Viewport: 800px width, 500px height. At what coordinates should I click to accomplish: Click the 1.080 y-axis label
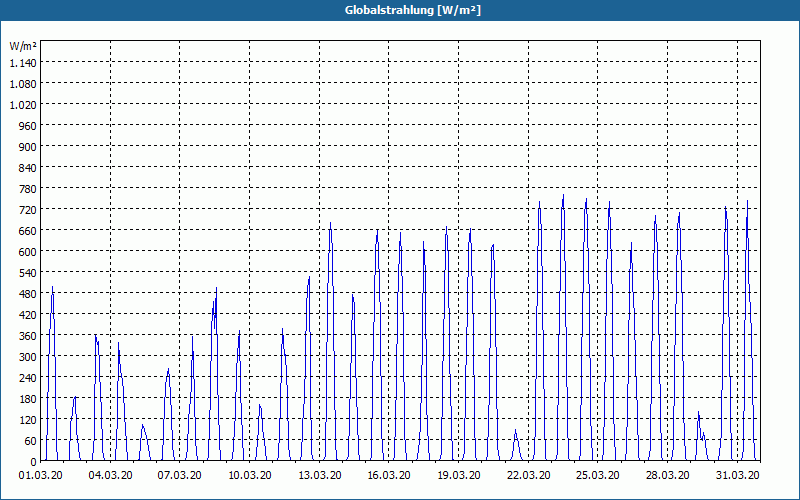[x=23, y=84]
